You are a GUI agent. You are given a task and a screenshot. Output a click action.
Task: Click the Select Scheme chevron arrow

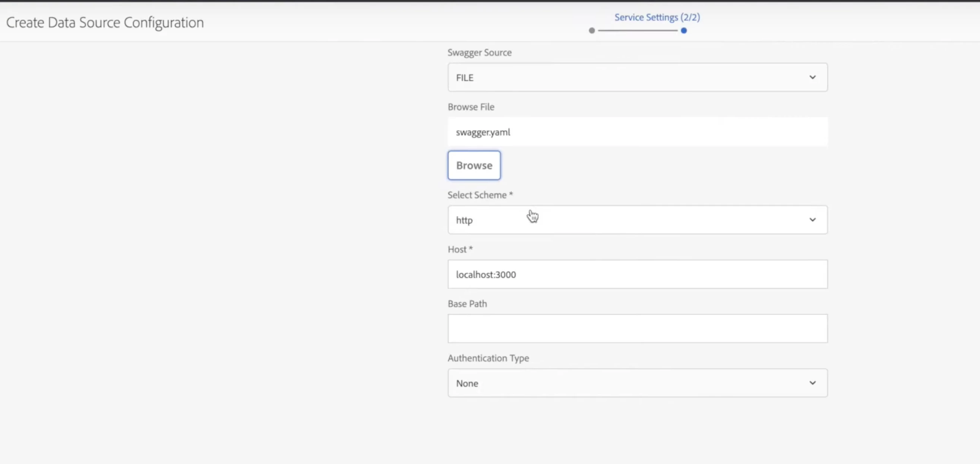(812, 220)
